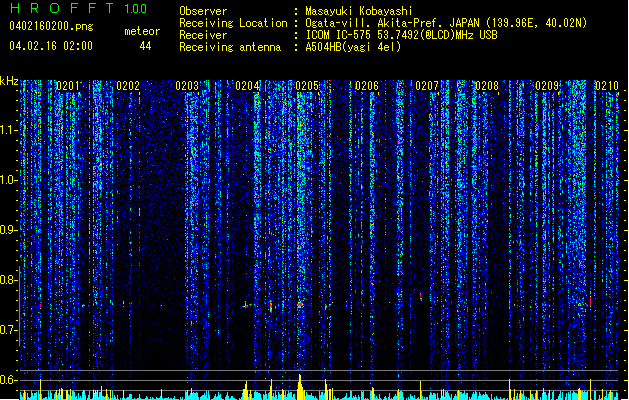The height and width of the screenshot is (400, 629).
Task: Click the 0206 time marker
Action: click(367, 86)
